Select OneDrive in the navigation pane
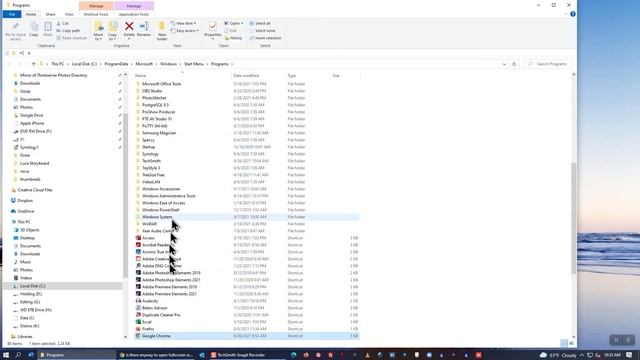 [x=26, y=211]
